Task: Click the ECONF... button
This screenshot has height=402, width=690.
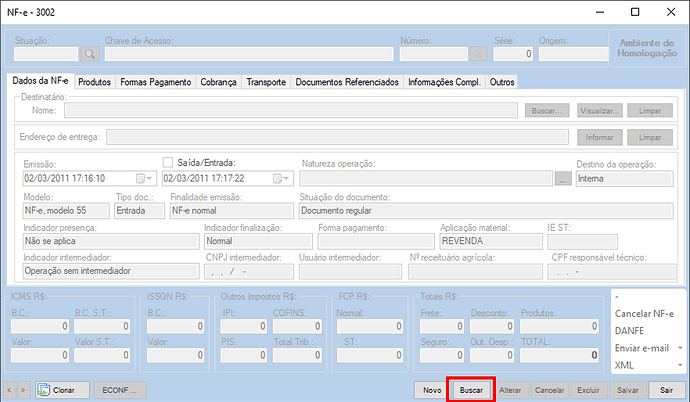Action: coord(120,390)
